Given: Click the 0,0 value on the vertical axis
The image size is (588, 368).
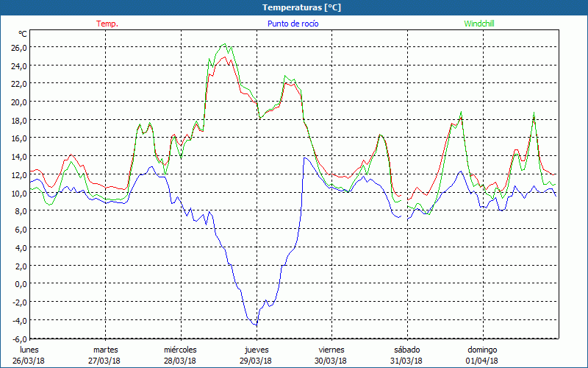Looking at the screenshot, I should pyautogui.click(x=20, y=283).
